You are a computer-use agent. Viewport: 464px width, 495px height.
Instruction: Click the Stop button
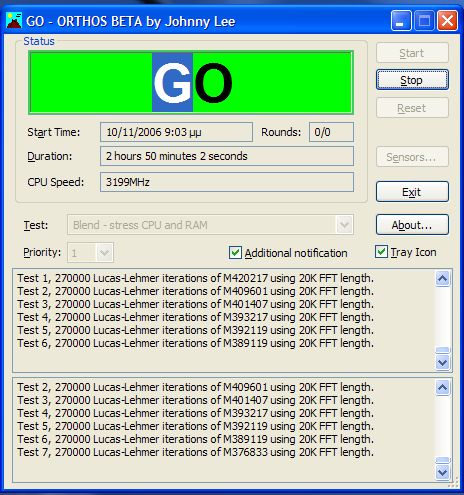(x=412, y=80)
